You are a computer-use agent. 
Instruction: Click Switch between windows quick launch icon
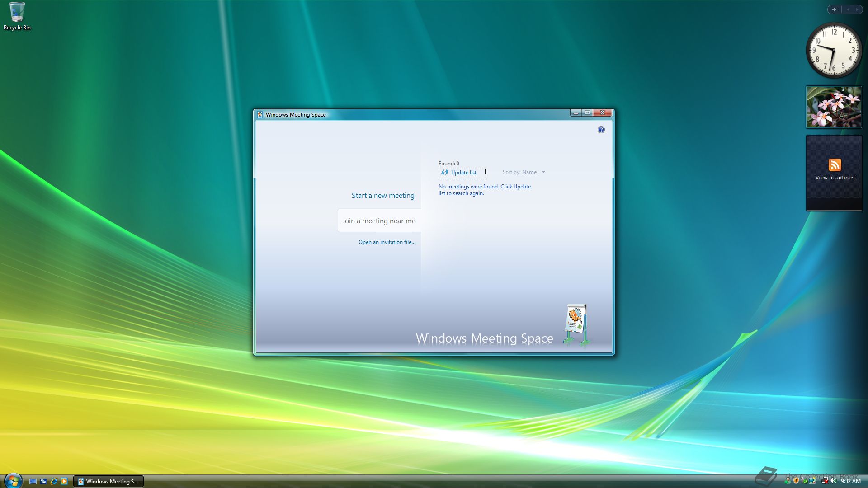pos(43,482)
